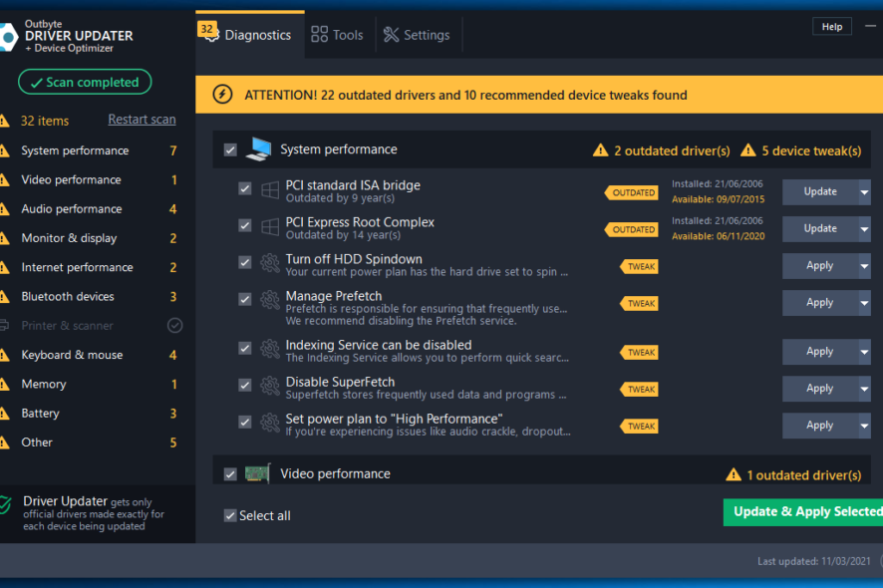Image resolution: width=883 pixels, height=588 pixels.
Task: Click the Settings wrench icon
Action: 391,34
